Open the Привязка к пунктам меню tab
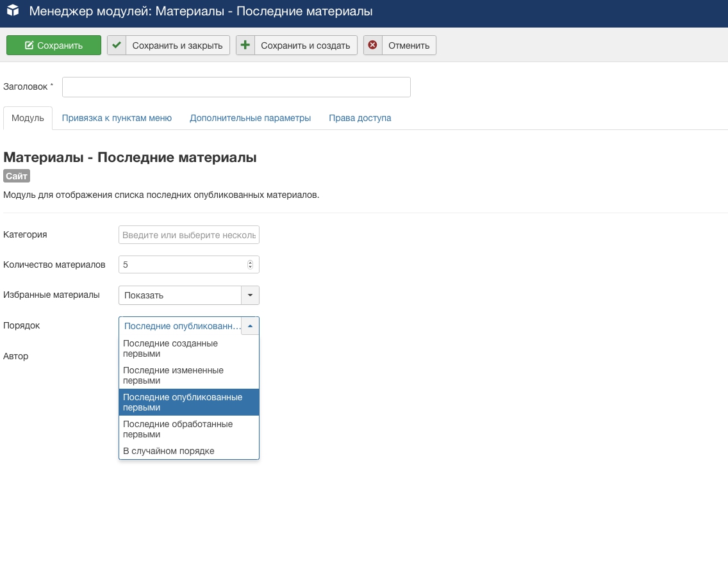Viewport: 728px width, 568px height. (x=117, y=118)
